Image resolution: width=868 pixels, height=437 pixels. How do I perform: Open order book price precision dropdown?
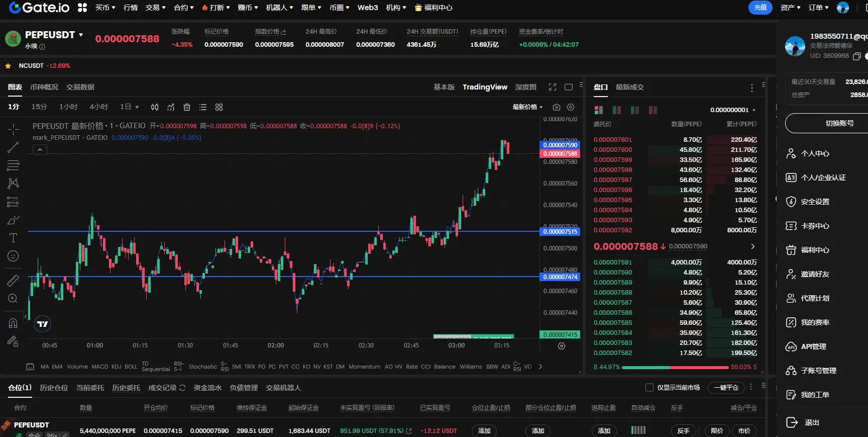pos(733,110)
